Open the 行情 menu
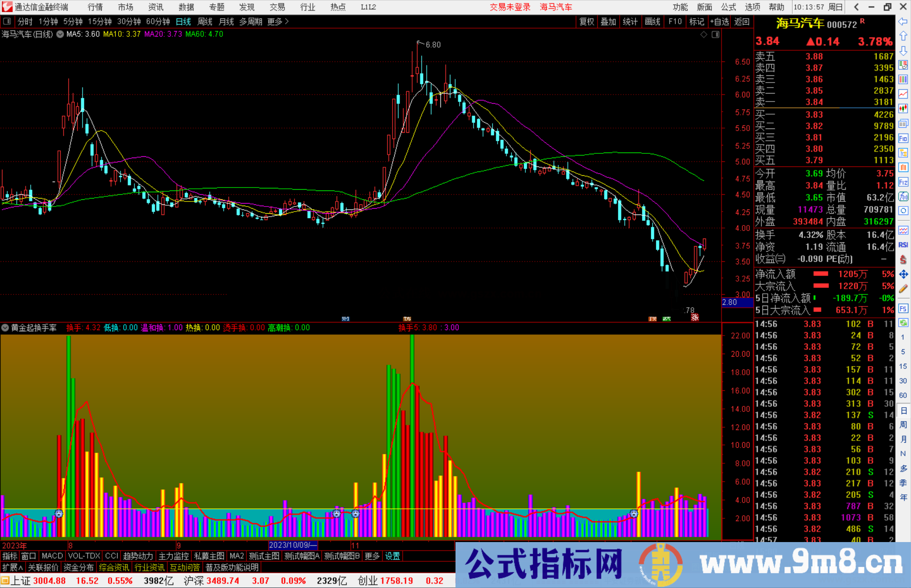Image resolution: width=911 pixels, height=588 pixels. [x=95, y=7]
